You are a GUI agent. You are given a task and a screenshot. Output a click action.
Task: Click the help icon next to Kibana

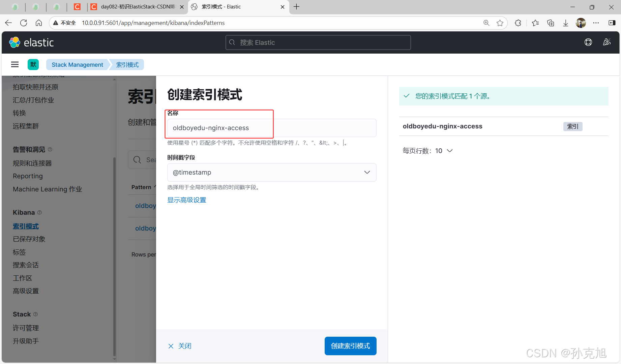pyautogui.click(x=39, y=212)
